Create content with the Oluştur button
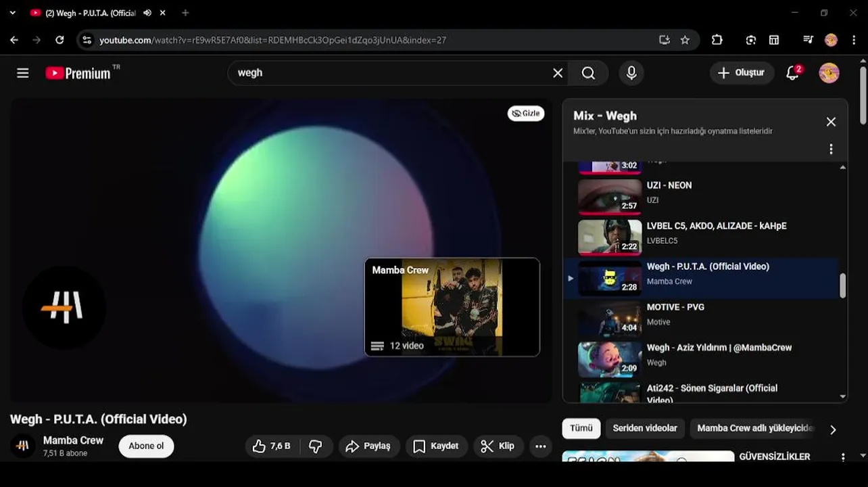Screen dimensions: 868x487 [x=742, y=72]
